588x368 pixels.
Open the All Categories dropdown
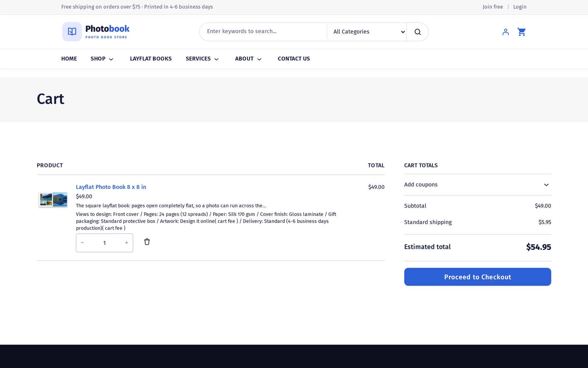[367, 32]
